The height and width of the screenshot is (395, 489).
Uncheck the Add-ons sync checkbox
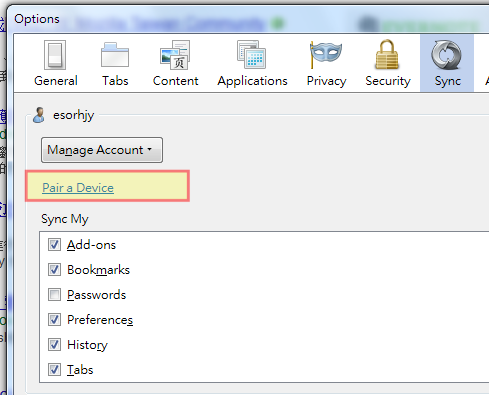click(x=54, y=244)
